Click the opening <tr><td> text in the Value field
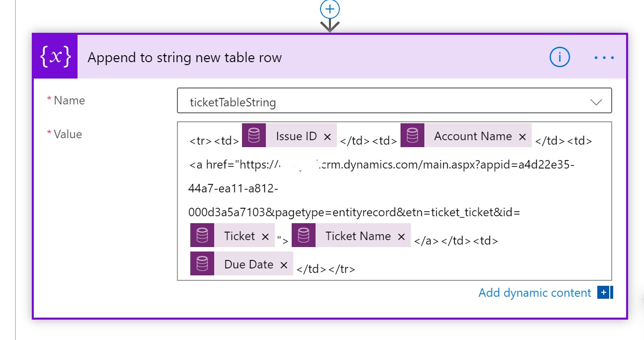 [x=214, y=141]
